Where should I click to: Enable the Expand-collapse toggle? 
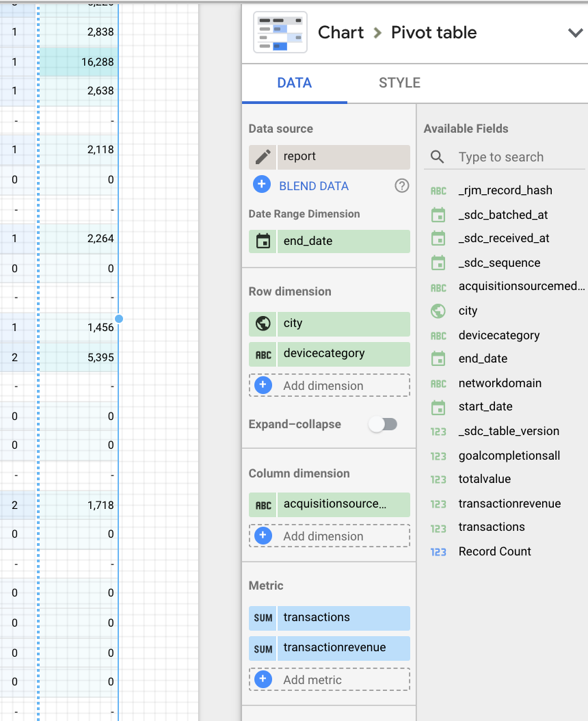tap(384, 424)
